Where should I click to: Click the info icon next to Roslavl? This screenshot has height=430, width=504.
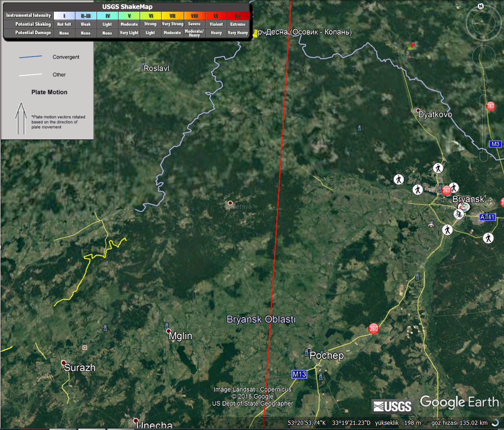coord(143,65)
